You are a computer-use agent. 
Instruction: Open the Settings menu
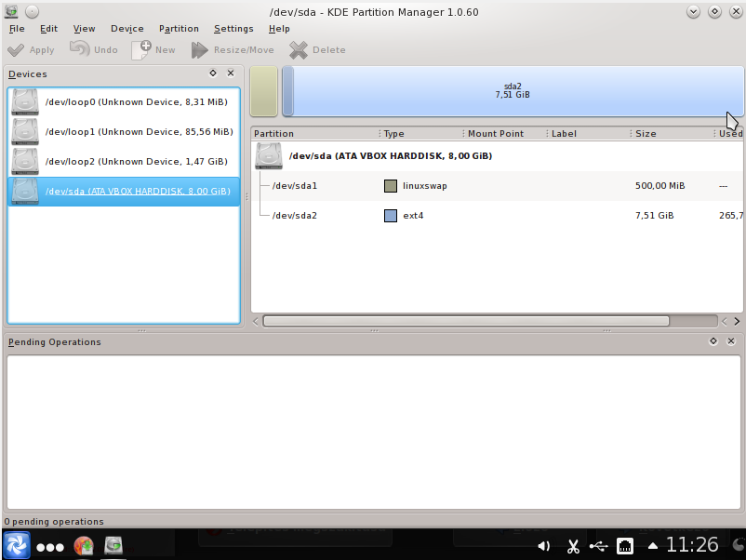point(233,29)
